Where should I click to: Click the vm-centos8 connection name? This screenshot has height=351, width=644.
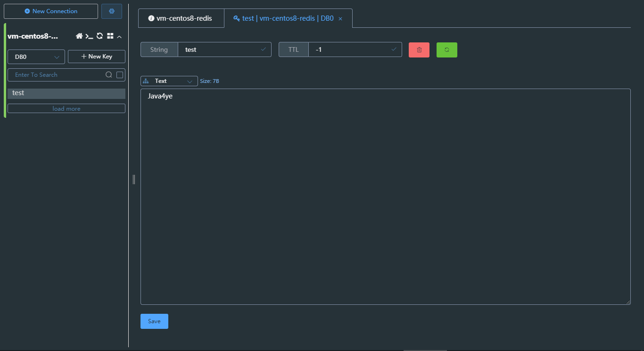(x=33, y=36)
